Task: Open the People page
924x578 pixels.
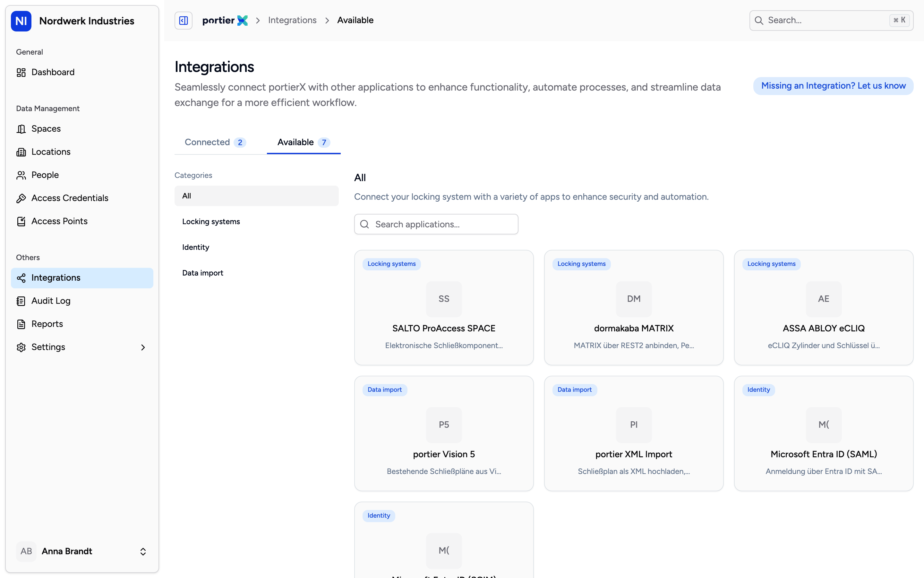Action: coord(82,175)
